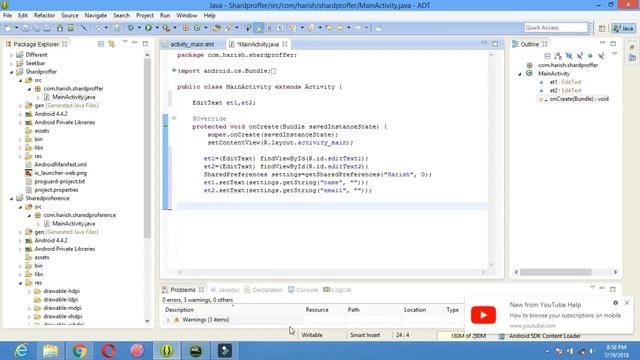640x360 pixels.
Task: Collapse the Shardproffer project node
Action: [12, 72]
